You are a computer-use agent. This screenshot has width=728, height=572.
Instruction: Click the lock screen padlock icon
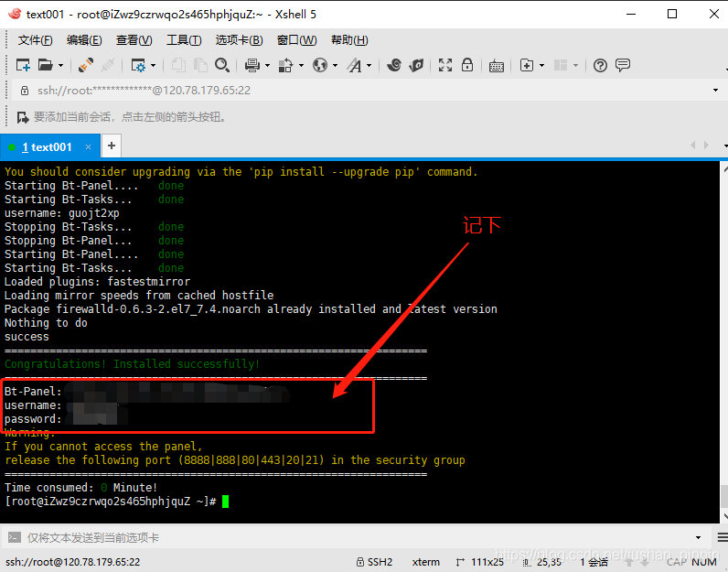click(x=467, y=65)
